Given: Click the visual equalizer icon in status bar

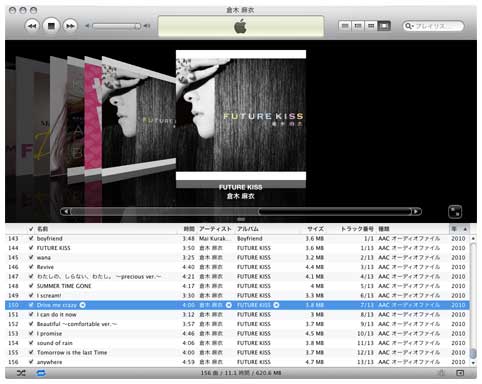Looking at the screenshot, I should pyautogui.click(x=441, y=373).
